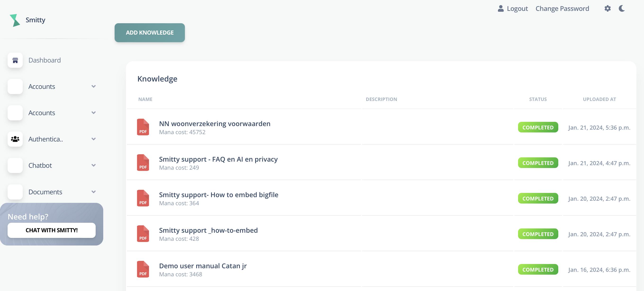
Task: Click the user icon beside Logout
Action: pyautogui.click(x=501, y=9)
